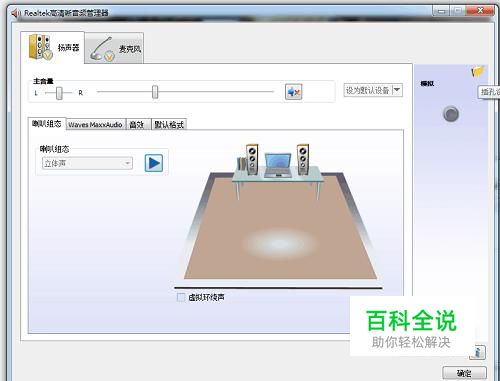The width and height of the screenshot is (500, 381).
Task: Enable the 虚拟环绕声 checkbox
Action: point(181,297)
